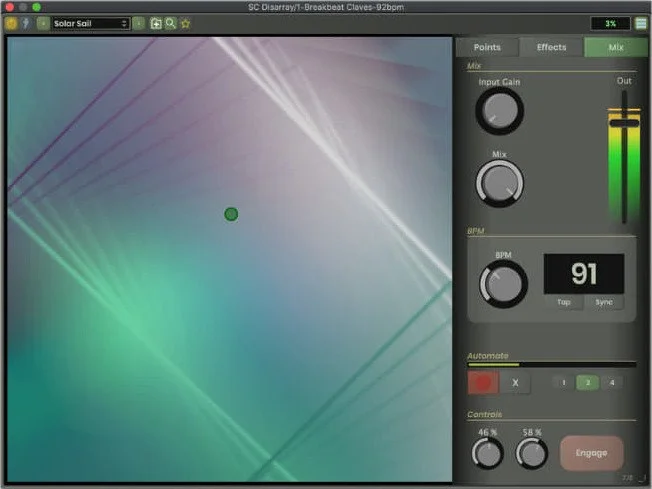
Task: Click the green point on the canvas
Action: (231, 214)
